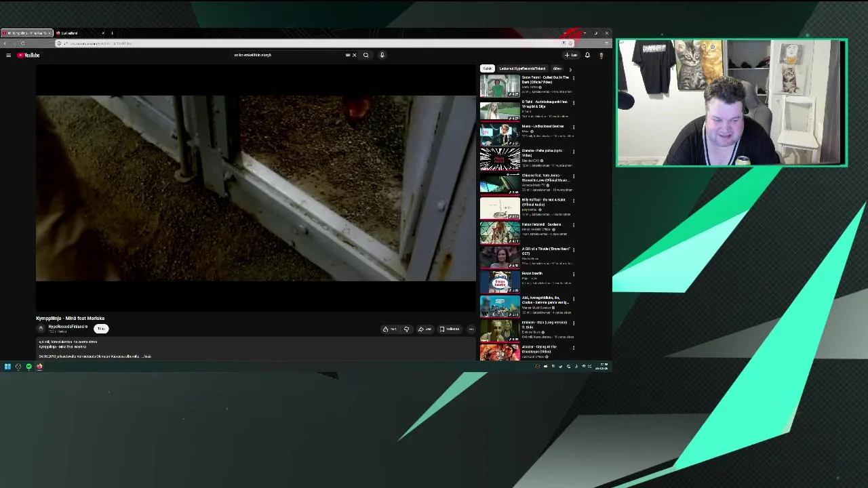Reload the page in the browser
This screenshot has width=868, height=488.
click(x=22, y=43)
